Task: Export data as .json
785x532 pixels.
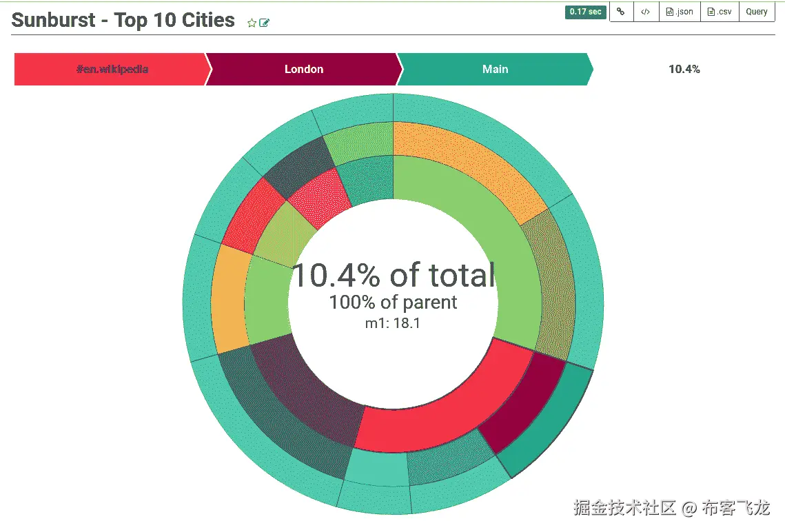Action: 680,12
